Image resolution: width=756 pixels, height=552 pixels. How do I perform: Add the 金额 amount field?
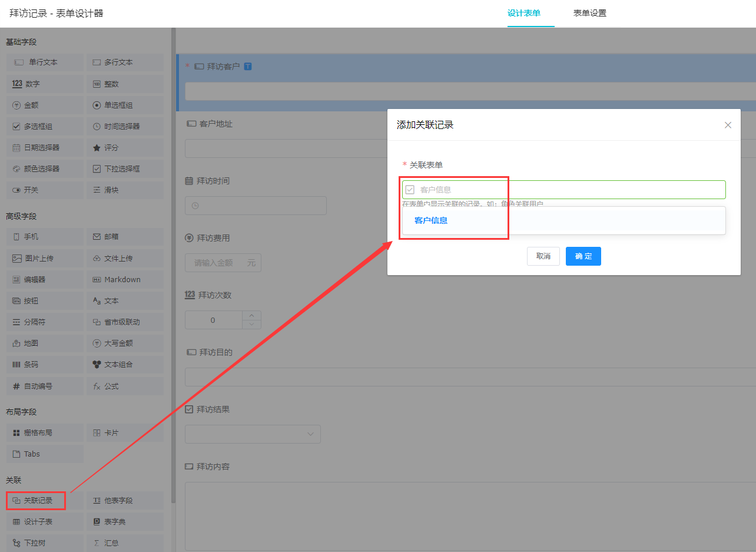click(x=45, y=105)
